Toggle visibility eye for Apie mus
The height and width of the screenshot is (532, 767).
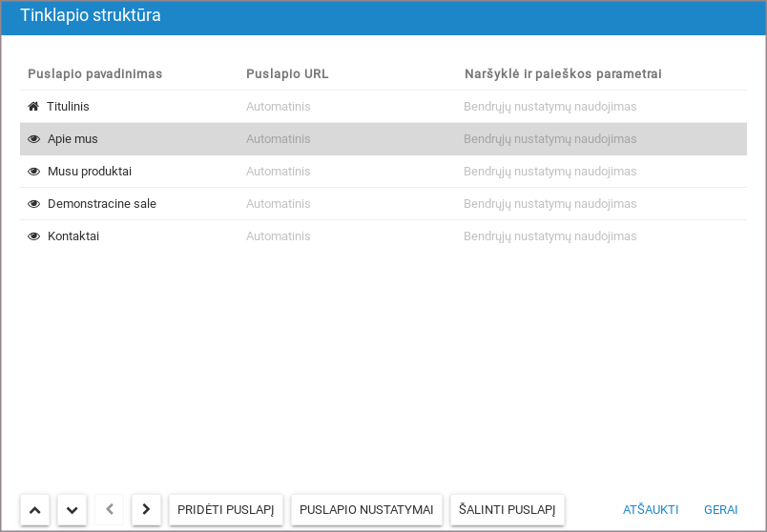(33, 139)
